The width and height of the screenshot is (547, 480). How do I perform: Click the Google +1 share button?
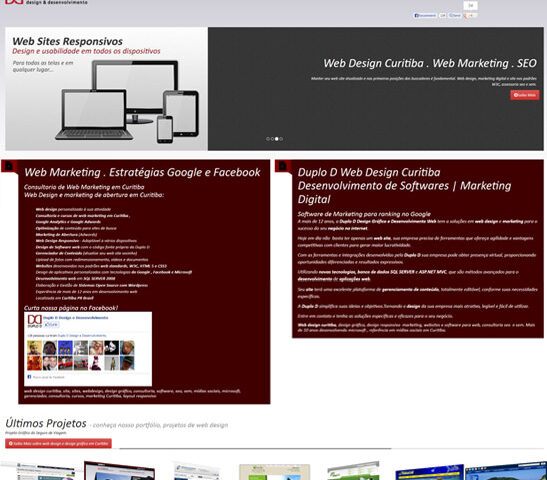point(470,15)
